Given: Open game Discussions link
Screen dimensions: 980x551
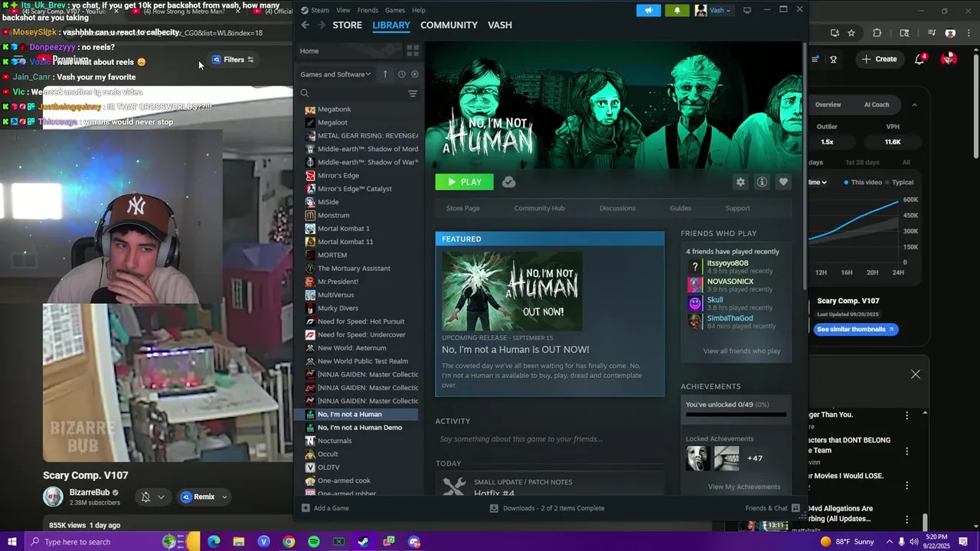Looking at the screenshot, I should point(617,208).
